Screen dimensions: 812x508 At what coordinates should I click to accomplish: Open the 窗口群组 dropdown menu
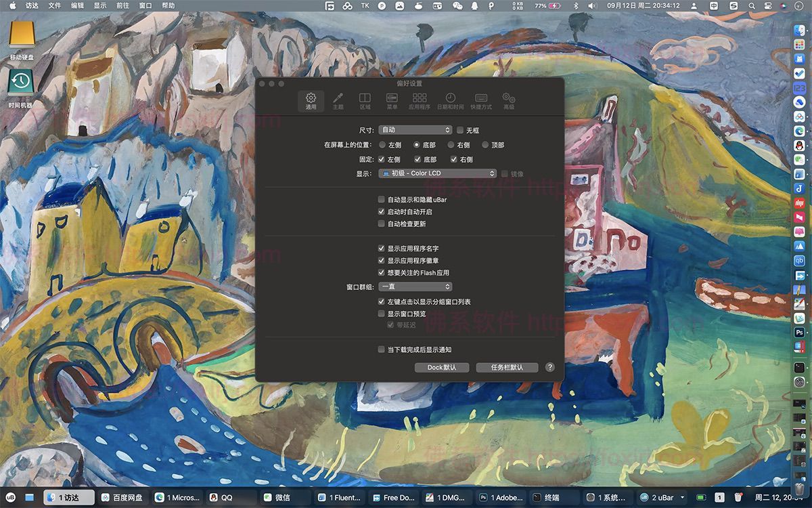(x=415, y=287)
